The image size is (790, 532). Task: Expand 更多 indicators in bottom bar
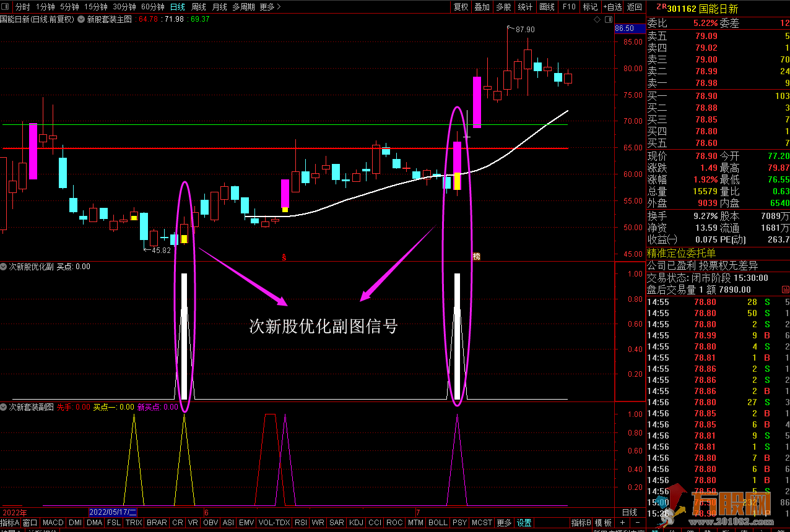tap(504, 523)
